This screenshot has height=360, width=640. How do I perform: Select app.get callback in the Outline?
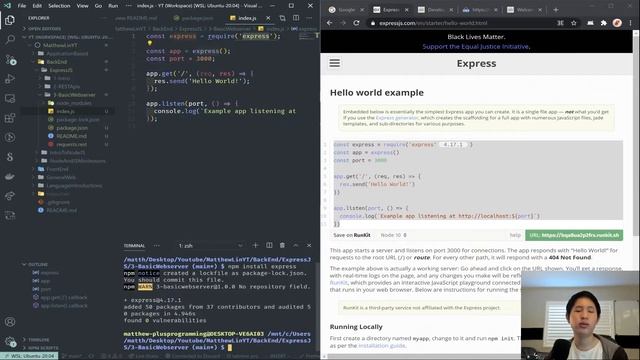click(64, 298)
